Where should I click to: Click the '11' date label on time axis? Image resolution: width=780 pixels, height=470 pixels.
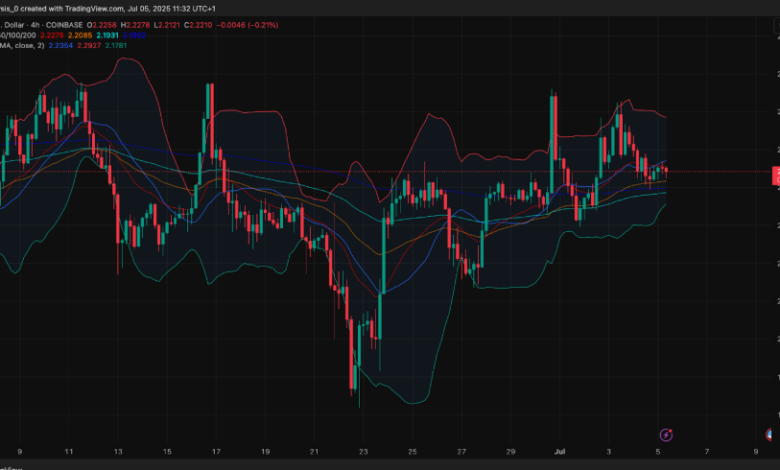click(x=69, y=452)
